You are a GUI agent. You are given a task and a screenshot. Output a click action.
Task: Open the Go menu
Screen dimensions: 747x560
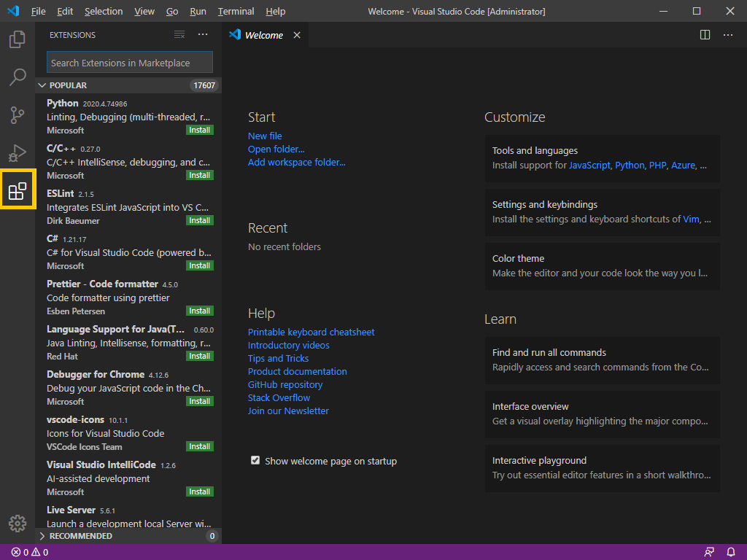tap(172, 11)
